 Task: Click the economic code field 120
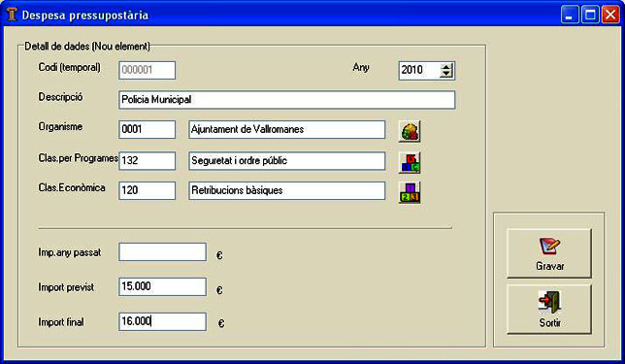click(148, 190)
